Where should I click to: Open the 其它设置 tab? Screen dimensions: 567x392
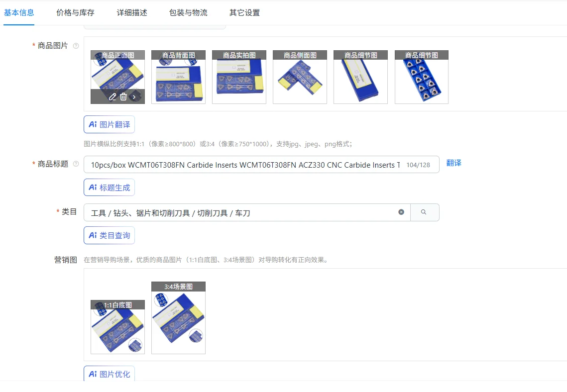pyautogui.click(x=245, y=12)
